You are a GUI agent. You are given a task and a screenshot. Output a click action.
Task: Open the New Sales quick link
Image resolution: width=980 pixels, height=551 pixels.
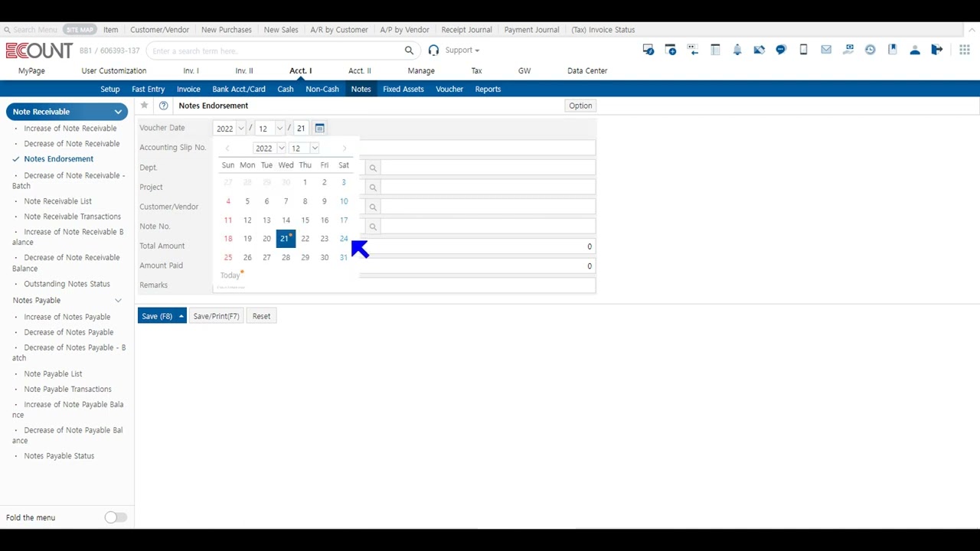click(281, 30)
